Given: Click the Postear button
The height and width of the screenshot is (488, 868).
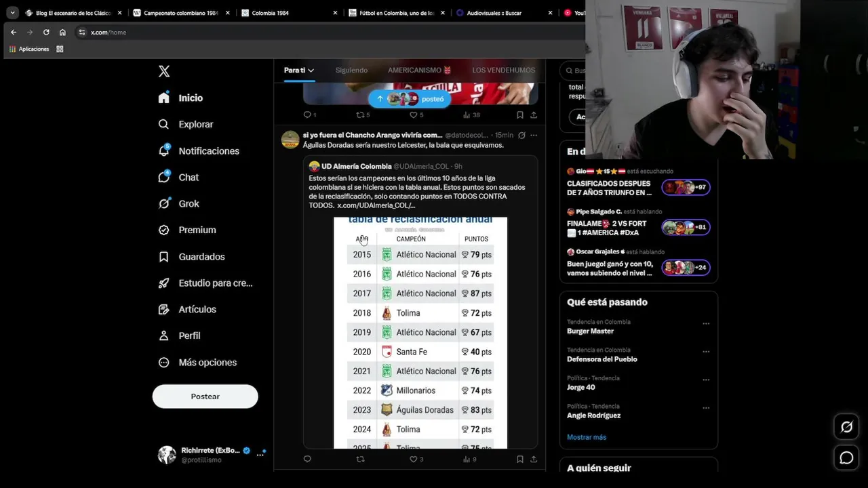Looking at the screenshot, I should pos(205,396).
